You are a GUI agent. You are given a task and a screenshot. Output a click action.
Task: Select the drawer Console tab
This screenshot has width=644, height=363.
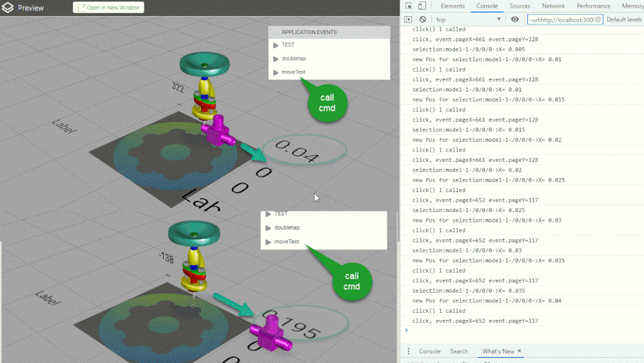[x=429, y=351]
